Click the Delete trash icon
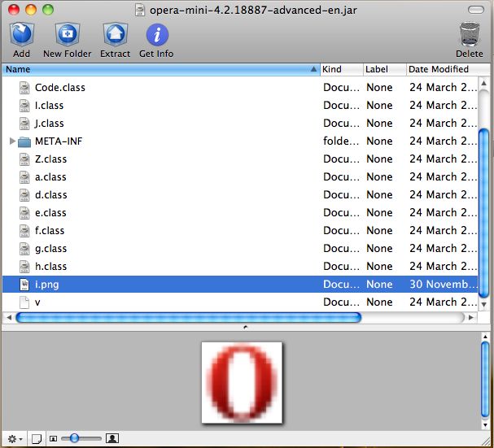Screen dimensions: 494x448 pos(470,34)
